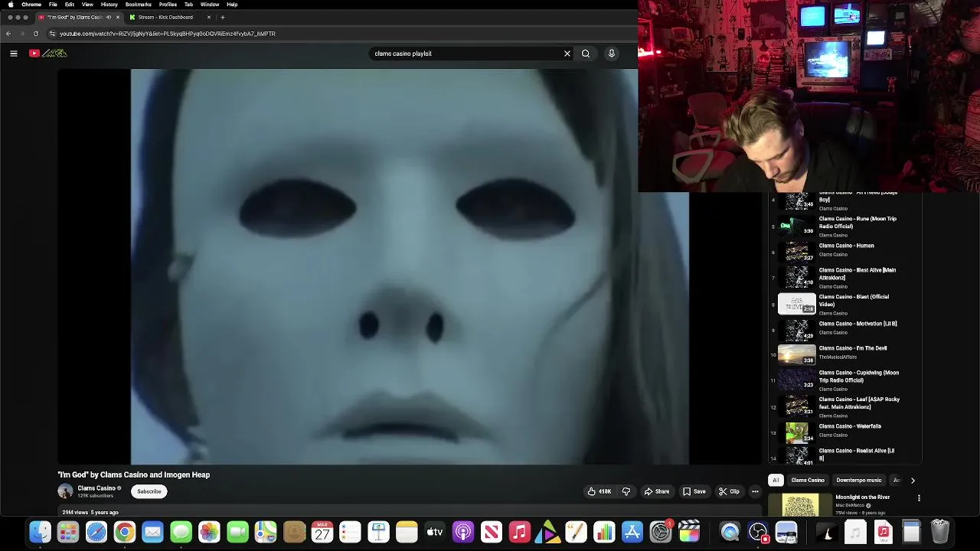This screenshot has height=551, width=980.
Task: Open the YouTube hamburger guide menu
Action: point(13,54)
